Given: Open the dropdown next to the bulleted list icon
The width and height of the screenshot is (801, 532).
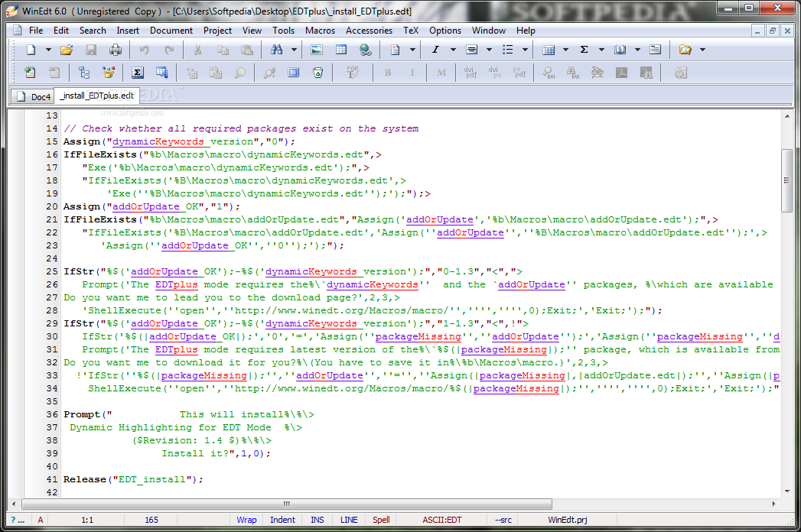Looking at the screenshot, I should pos(525,50).
